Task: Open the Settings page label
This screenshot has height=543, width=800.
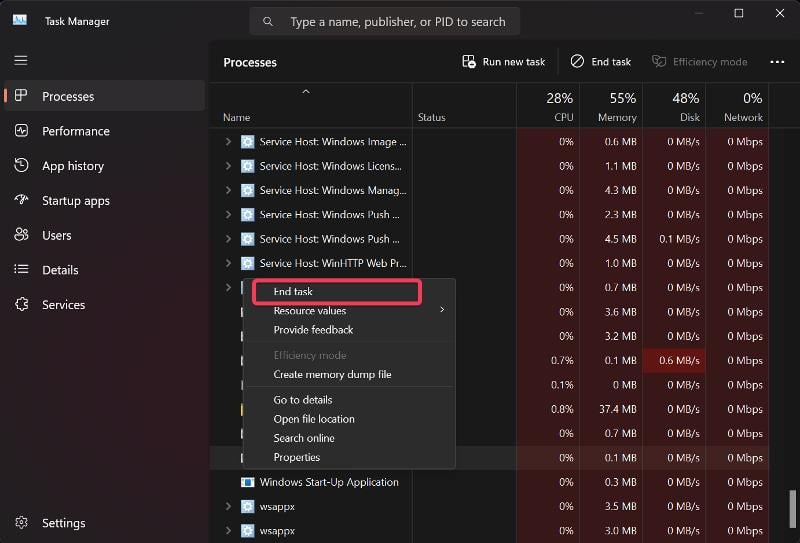Action: pyautogui.click(x=64, y=523)
